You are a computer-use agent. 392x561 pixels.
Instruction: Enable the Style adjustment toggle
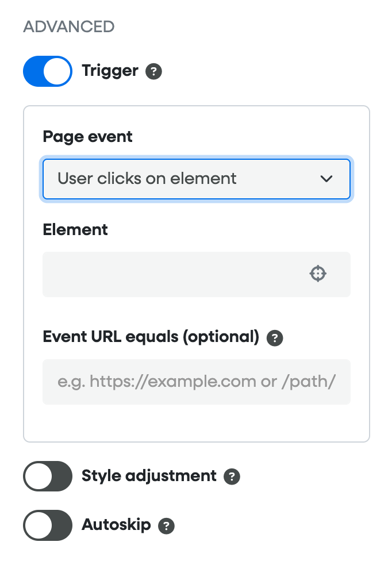click(x=48, y=477)
